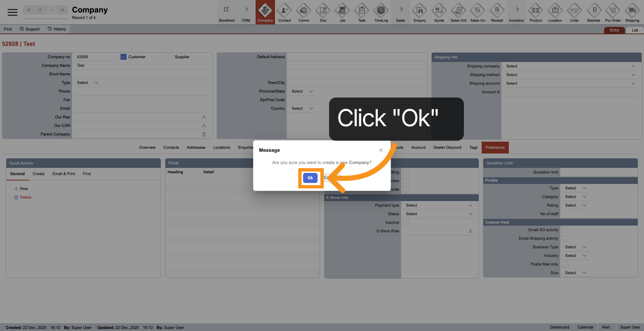Enable the Supplier checkbox
This screenshot has width=644, height=331.
pyautogui.click(x=170, y=57)
